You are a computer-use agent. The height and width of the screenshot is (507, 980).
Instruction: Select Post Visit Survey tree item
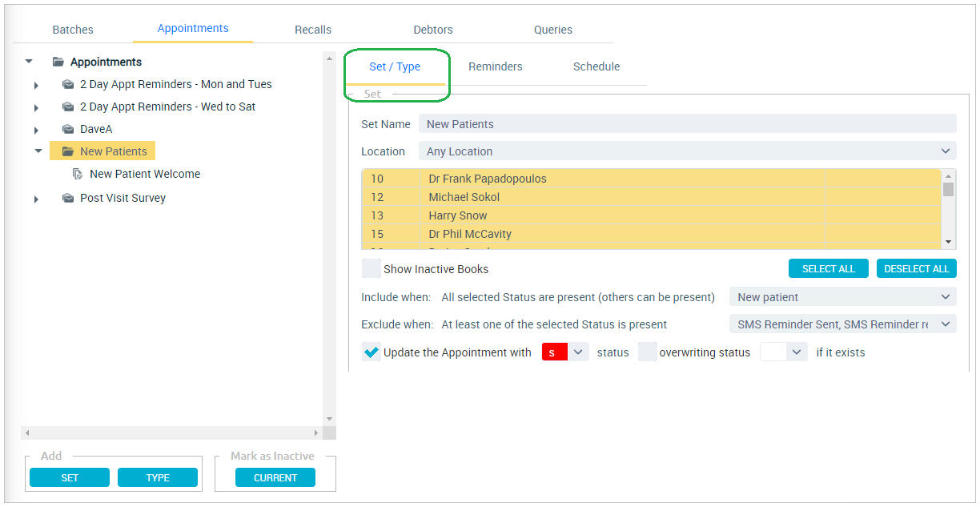[122, 198]
